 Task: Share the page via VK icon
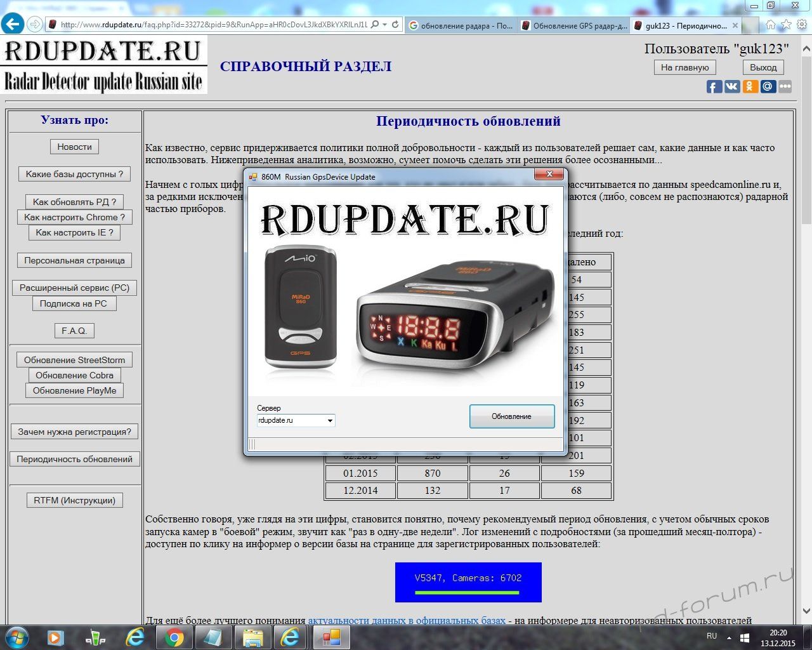732,86
